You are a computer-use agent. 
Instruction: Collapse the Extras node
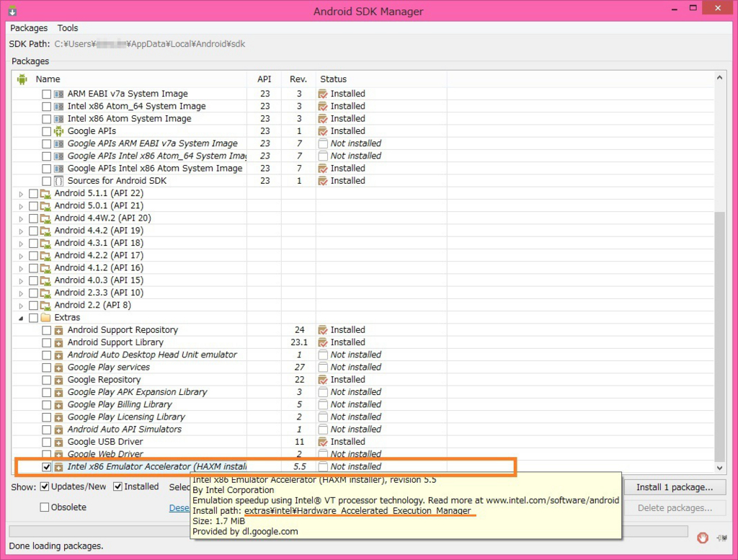pos(21,318)
